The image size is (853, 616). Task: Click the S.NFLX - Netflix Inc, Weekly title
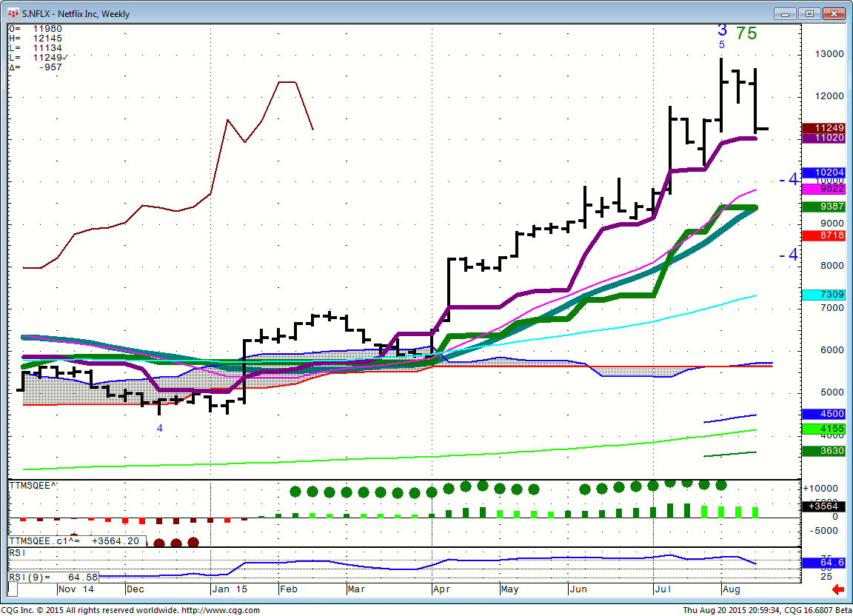coord(76,13)
